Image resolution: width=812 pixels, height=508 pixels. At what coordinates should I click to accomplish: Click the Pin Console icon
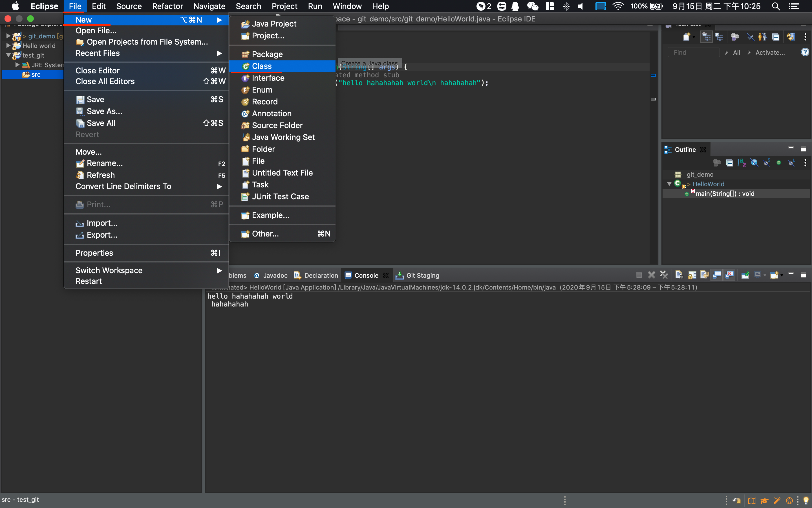pos(745,275)
